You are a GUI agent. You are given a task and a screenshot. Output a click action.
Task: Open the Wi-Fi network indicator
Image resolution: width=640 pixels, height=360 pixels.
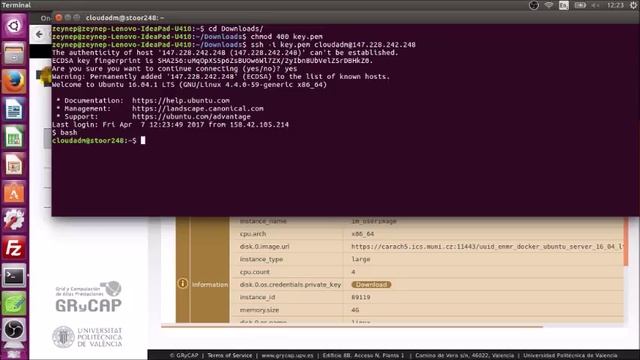click(x=549, y=5)
